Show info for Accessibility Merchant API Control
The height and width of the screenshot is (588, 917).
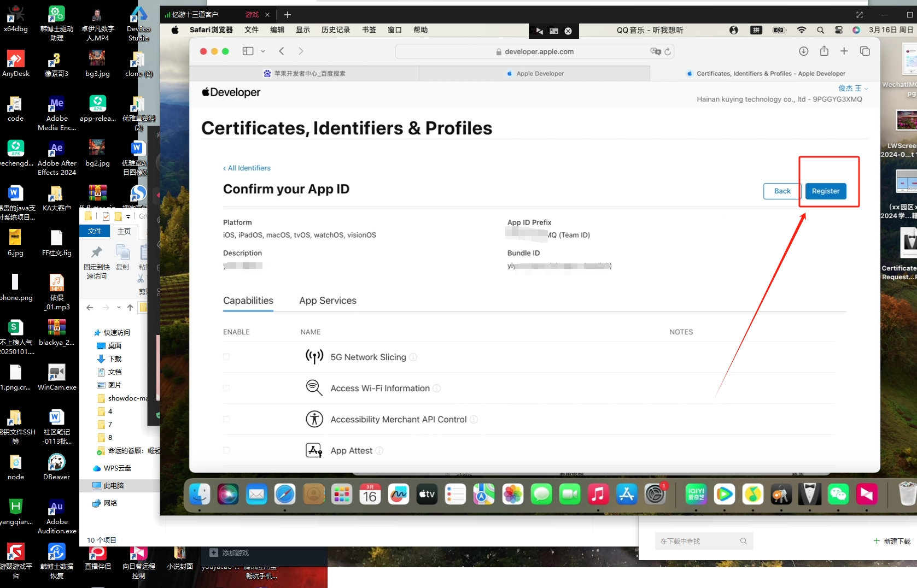pyautogui.click(x=474, y=419)
